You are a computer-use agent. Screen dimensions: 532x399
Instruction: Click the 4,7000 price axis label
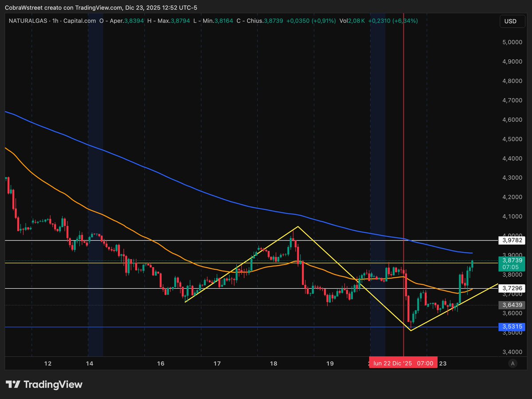pyautogui.click(x=512, y=101)
